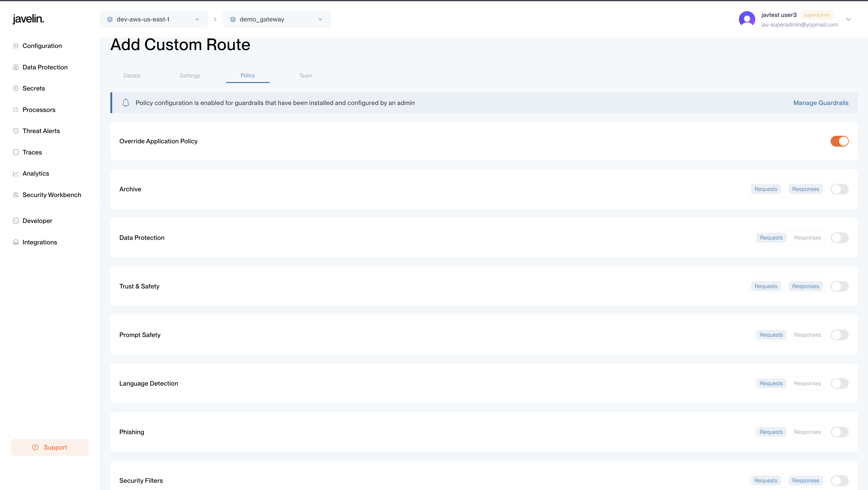Enable the Archive toggle

(x=839, y=189)
